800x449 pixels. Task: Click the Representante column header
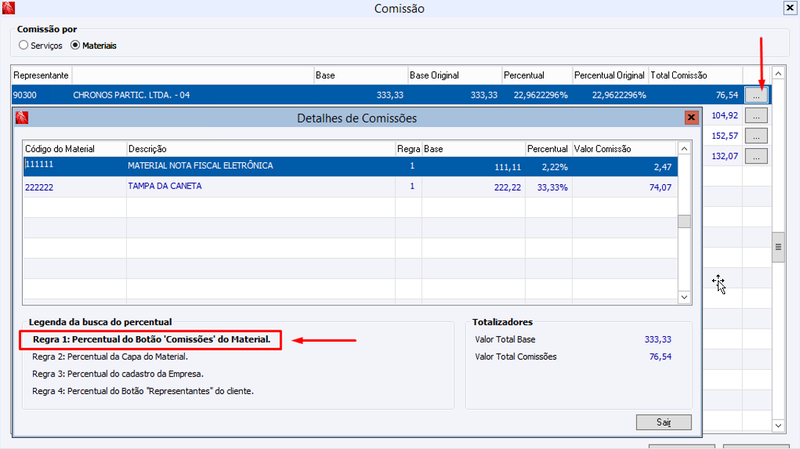coord(41,76)
